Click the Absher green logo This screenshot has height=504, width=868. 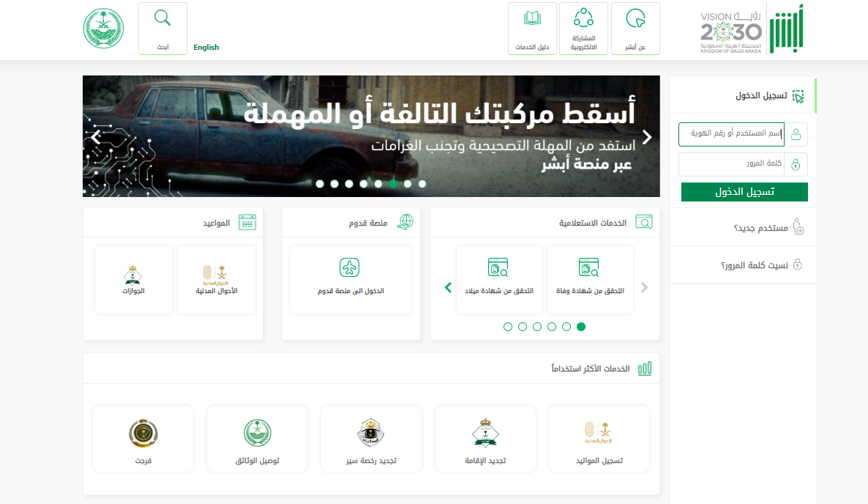point(787,29)
